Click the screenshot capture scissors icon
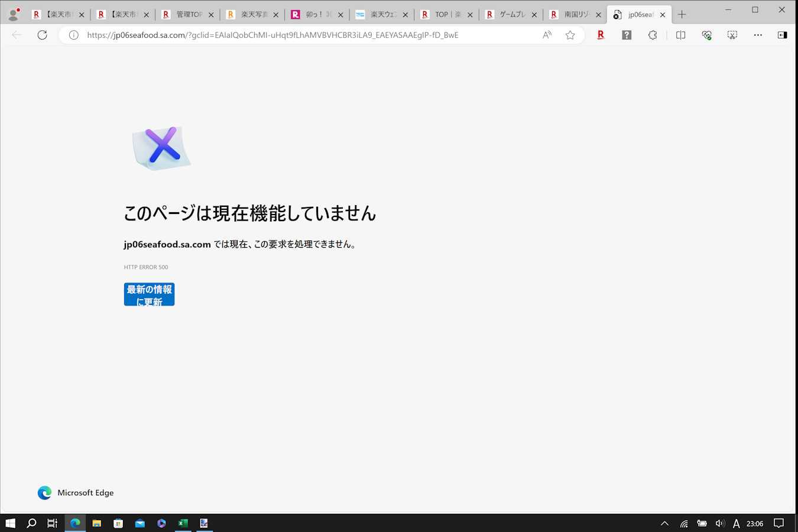Image resolution: width=798 pixels, height=532 pixels. [x=732, y=35]
